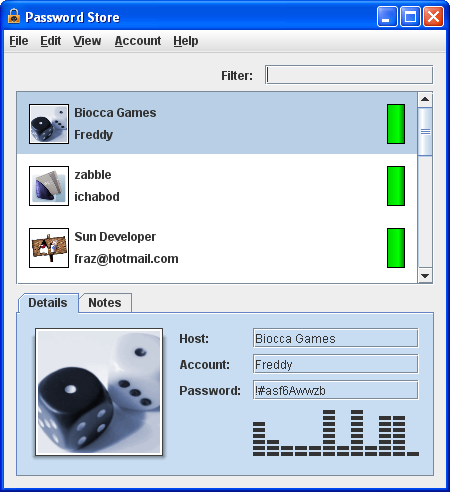Select the Sun Developer entry text
The width and height of the screenshot is (450, 492).
coord(115,237)
